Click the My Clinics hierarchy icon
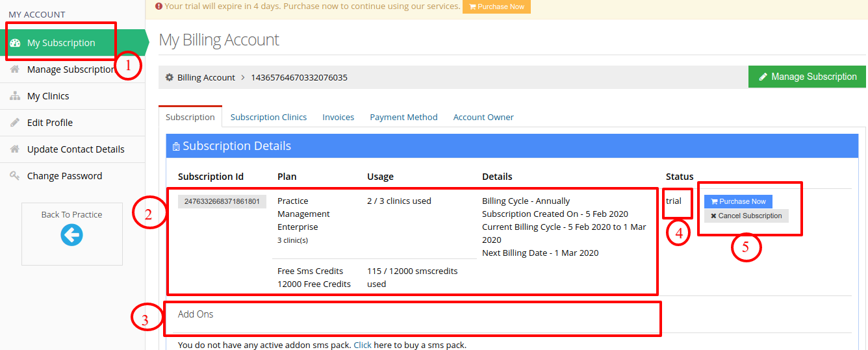This screenshot has width=868, height=350. [15, 96]
